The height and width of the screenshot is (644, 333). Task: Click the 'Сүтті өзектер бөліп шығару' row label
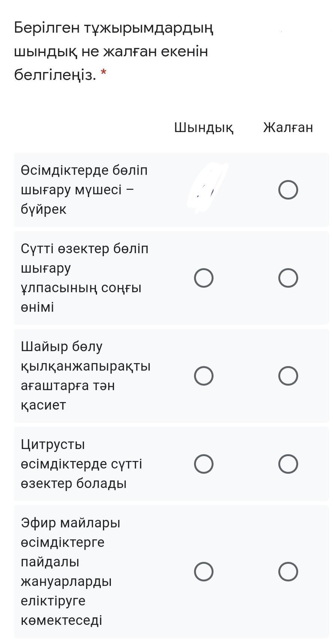84,278
